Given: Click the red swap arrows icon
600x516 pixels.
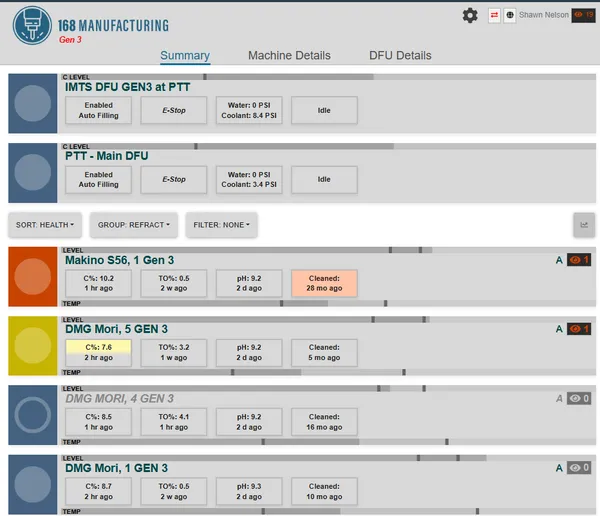Looking at the screenshot, I should pyautogui.click(x=494, y=15).
